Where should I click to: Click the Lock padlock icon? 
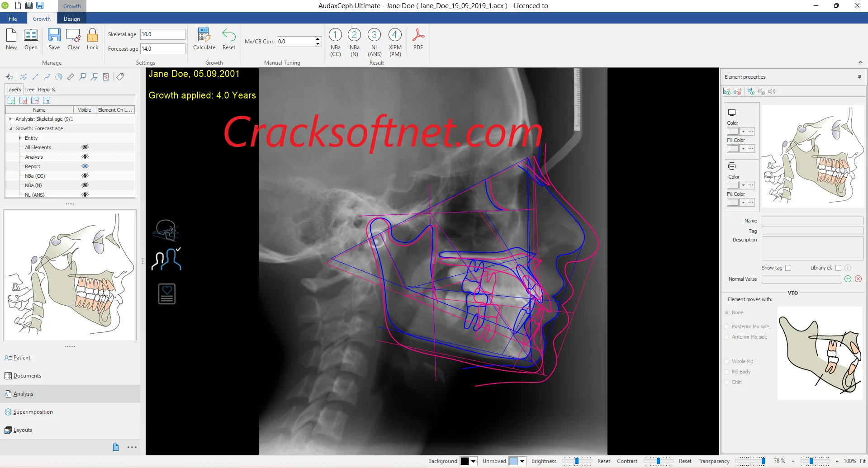click(92, 35)
